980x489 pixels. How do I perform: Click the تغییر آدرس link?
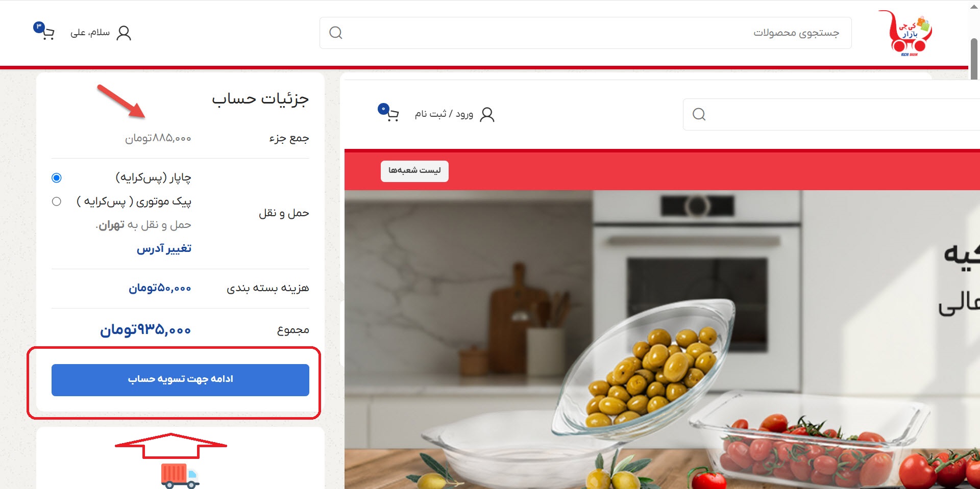click(164, 249)
